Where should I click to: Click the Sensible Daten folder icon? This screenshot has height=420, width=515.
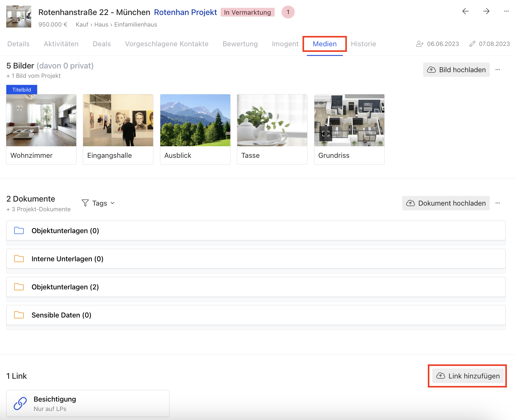click(19, 315)
